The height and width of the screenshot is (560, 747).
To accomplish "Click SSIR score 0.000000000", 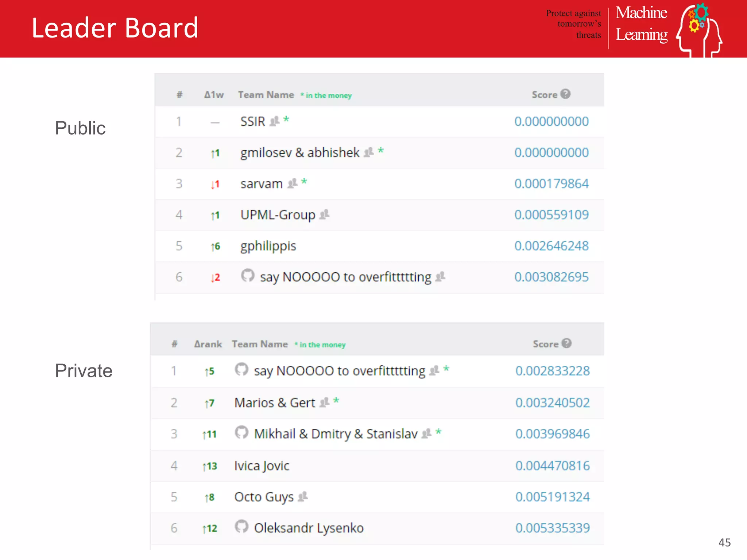I will click(551, 121).
